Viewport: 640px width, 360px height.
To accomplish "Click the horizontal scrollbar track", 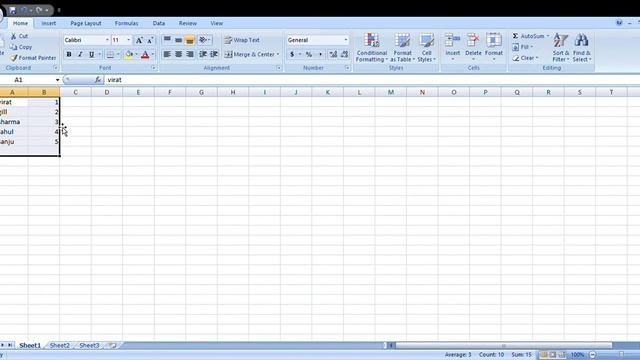I will point(503,346).
